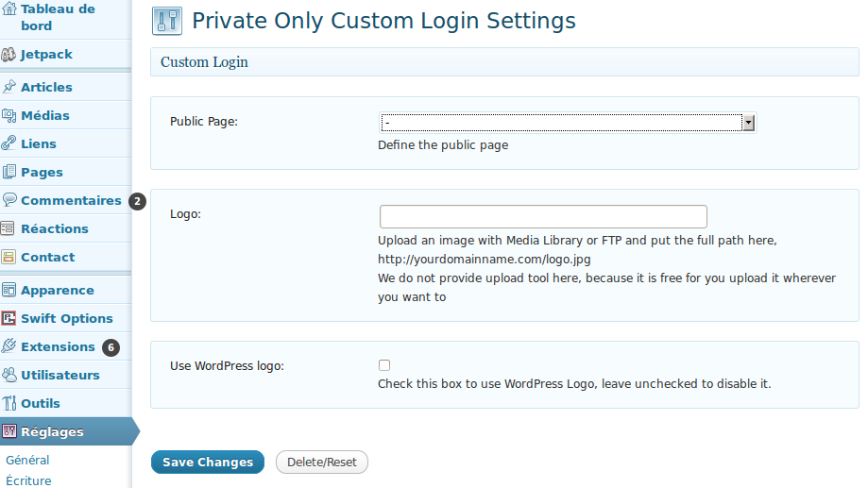Select the Public Page combo box
The image size is (868, 488).
click(x=568, y=123)
